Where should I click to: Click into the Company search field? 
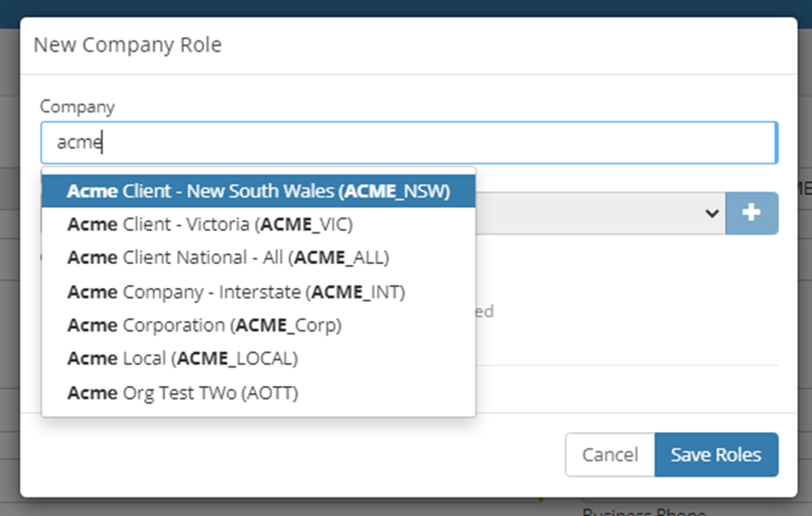pyautogui.click(x=408, y=142)
